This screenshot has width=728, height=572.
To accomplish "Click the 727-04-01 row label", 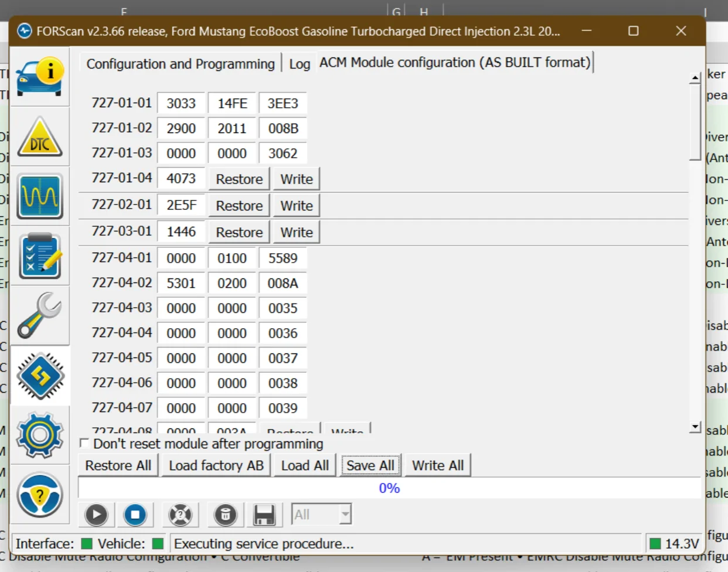I will 122,257.
